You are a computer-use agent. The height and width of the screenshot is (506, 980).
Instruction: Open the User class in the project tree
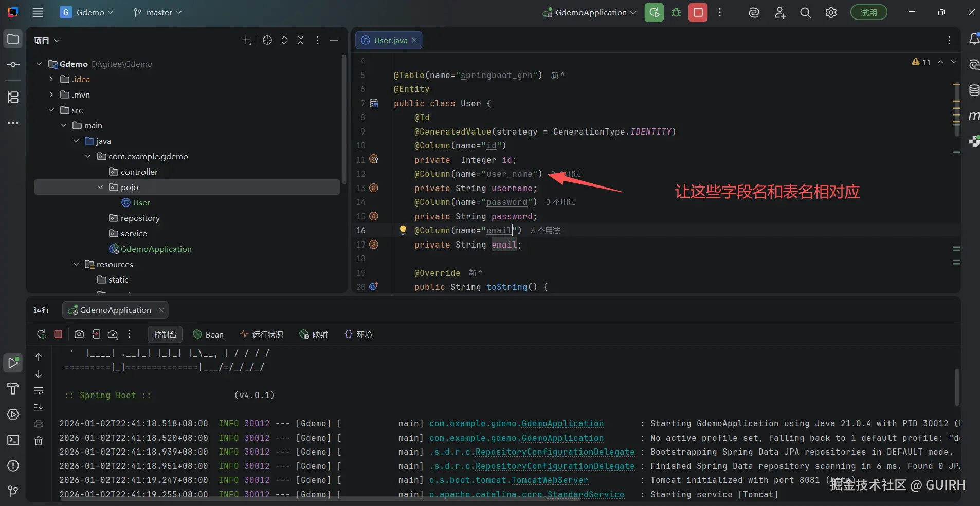(x=136, y=202)
